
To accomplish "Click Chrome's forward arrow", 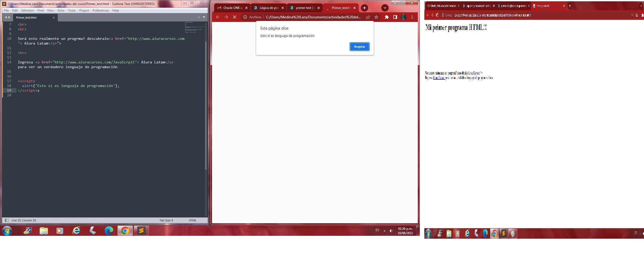I will (x=226, y=17).
